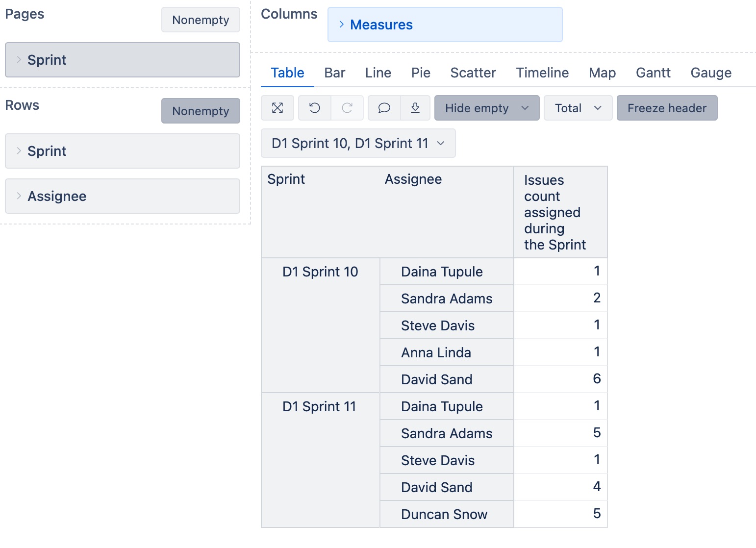Image resolution: width=756 pixels, height=548 pixels.
Task: Switch to the Gauge tab
Action: (711, 73)
